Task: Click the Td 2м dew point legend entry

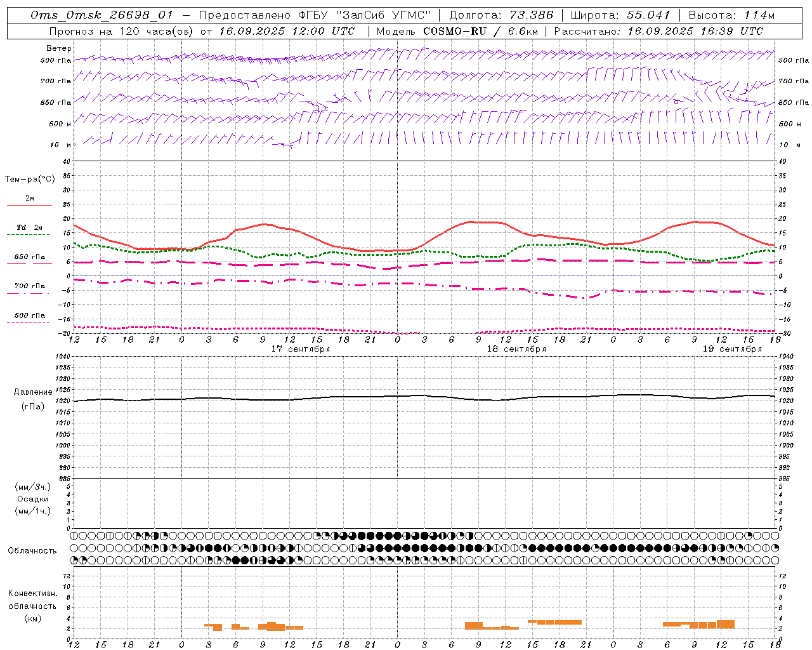Action: pyautogui.click(x=29, y=227)
